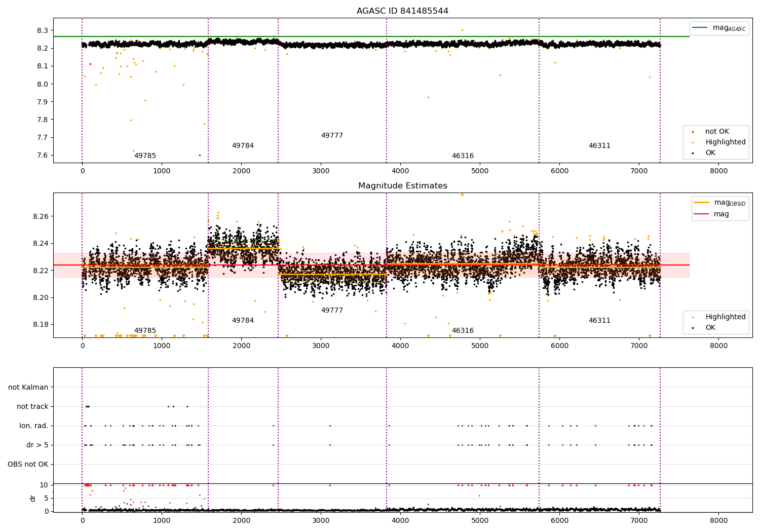Screen dimensions: 760x532
Task: Click OBSID label 46311 in the Magnitude Estimates panel
Action: 599,321
